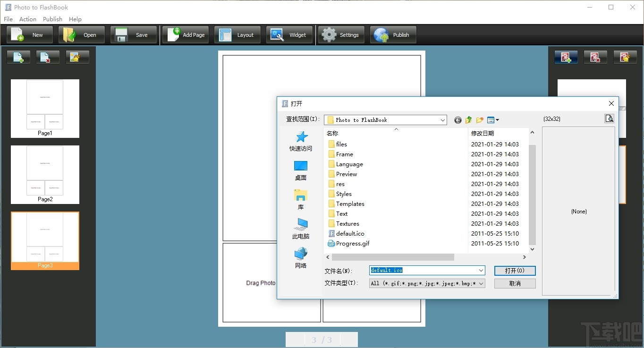
Task: Click the file list vertical scrollbar thumb
Action: 532,194
